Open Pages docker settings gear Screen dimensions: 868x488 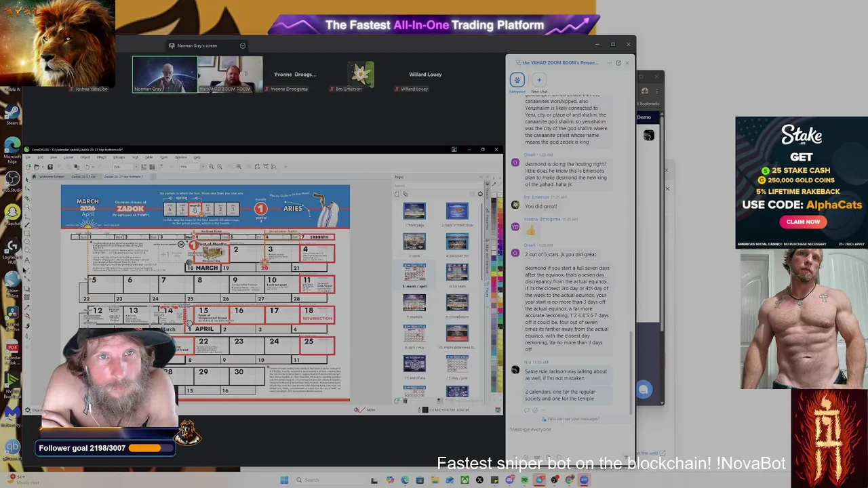click(480, 195)
